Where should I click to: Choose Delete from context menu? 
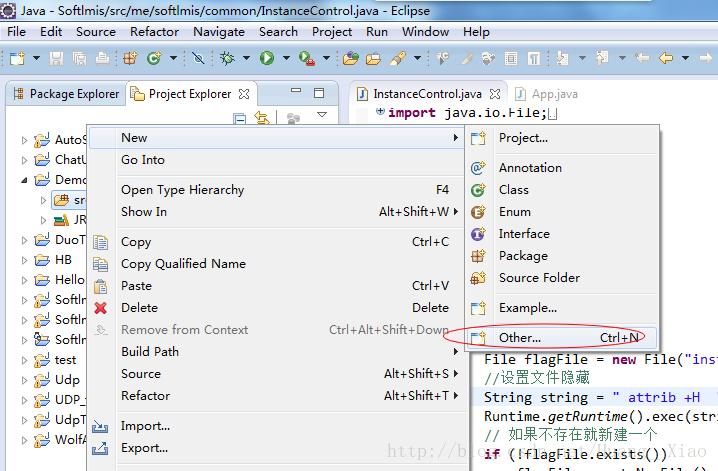pyautogui.click(x=276, y=308)
